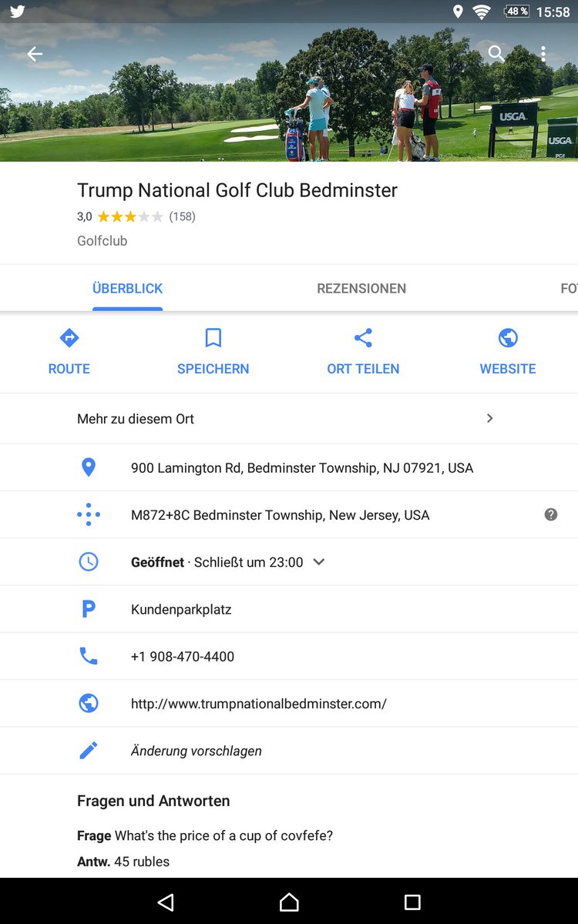The height and width of the screenshot is (924, 578).
Task: Tap the plus code dots icon
Action: click(89, 514)
